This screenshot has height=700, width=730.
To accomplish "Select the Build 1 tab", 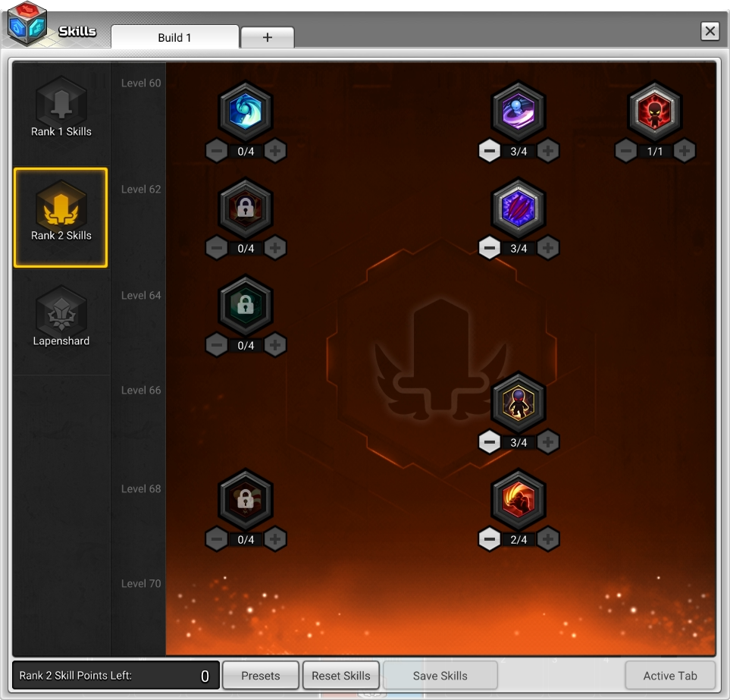I will [174, 37].
